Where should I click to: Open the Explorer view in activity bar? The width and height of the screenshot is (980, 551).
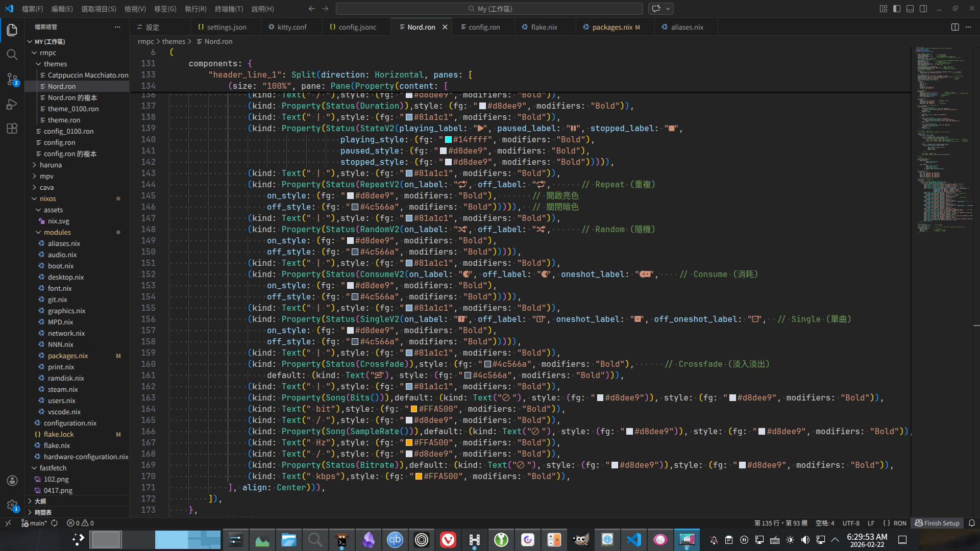[x=12, y=30]
